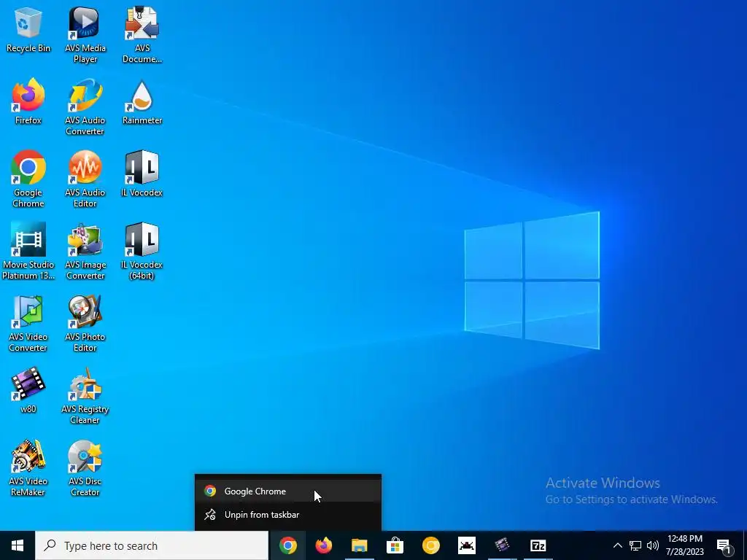Choose Unpin from taskbar
Image resolution: width=747 pixels, height=560 pixels.
[x=287, y=514]
